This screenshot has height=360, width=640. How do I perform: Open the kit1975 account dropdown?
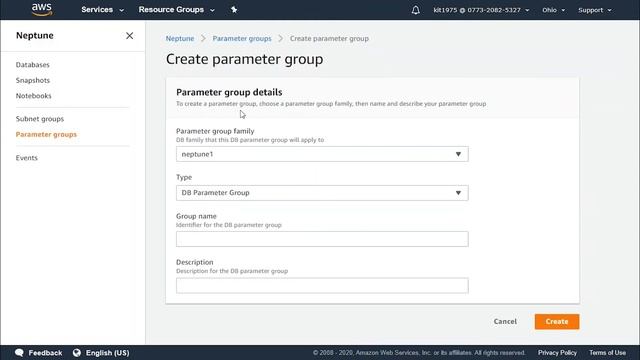pos(481,10)
